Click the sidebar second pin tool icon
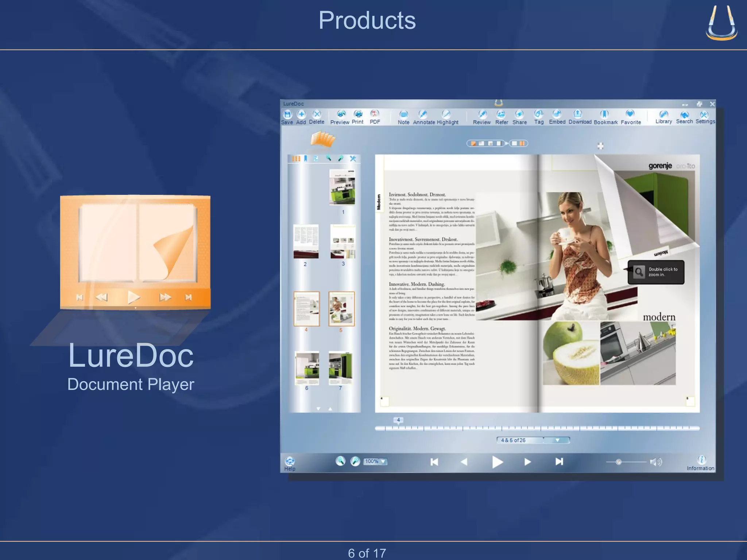This screenshot has width=747, height=560. [341, 158]
